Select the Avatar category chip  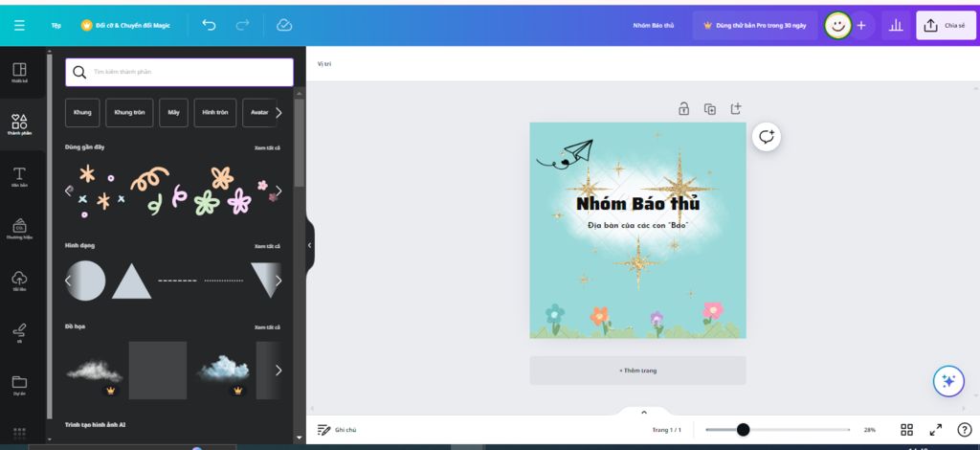pyautogui.click(x=259, y=113)
